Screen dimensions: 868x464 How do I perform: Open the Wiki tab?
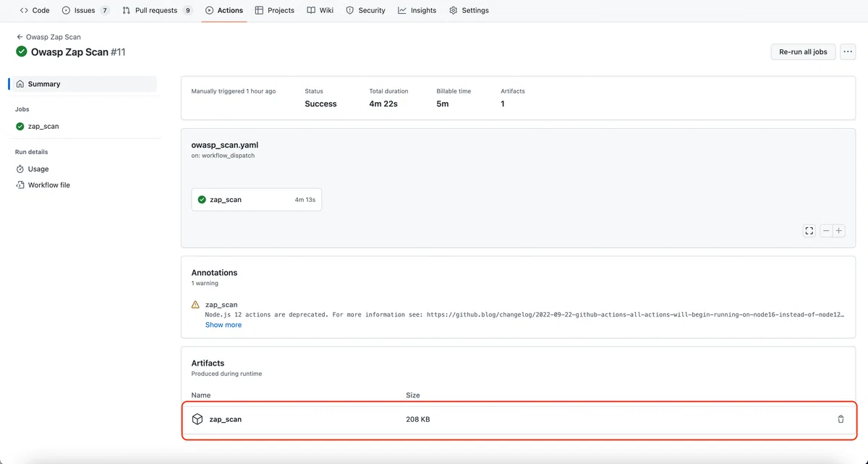point(320,10)
